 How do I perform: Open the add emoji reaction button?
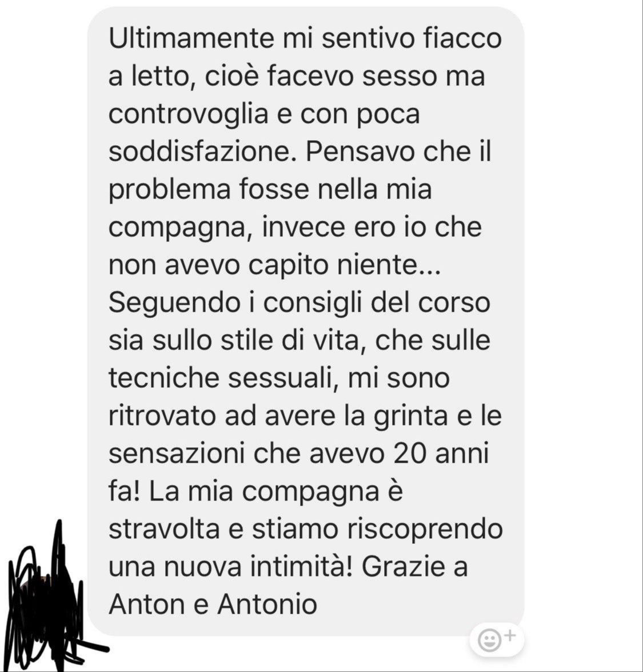click(497, 639)
